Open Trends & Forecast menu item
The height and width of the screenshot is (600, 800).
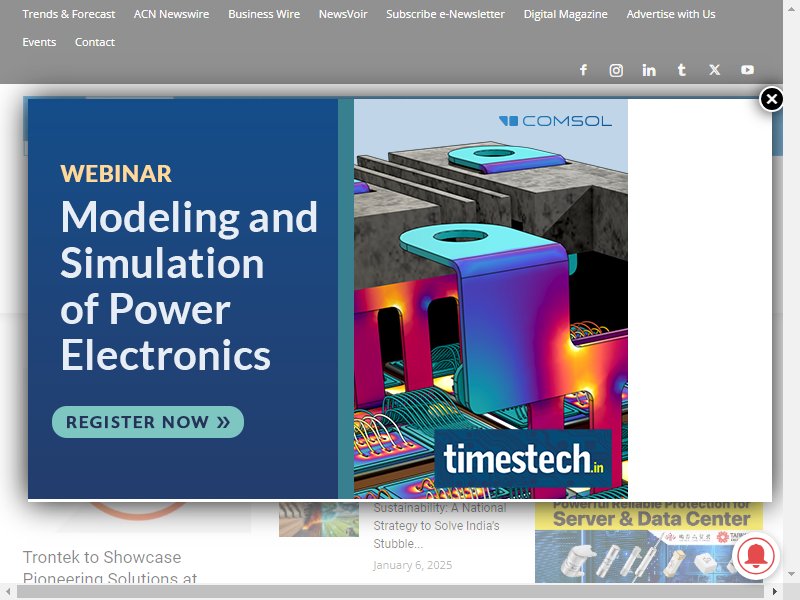[x=69, y=14]
